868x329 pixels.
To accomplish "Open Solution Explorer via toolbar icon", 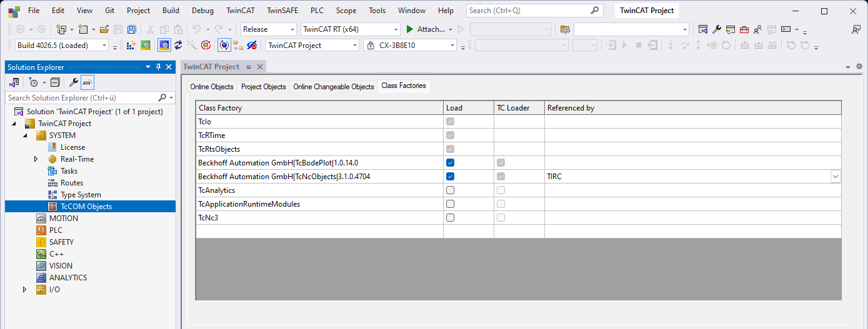I will pyautogui.click(x=703, y=29).
